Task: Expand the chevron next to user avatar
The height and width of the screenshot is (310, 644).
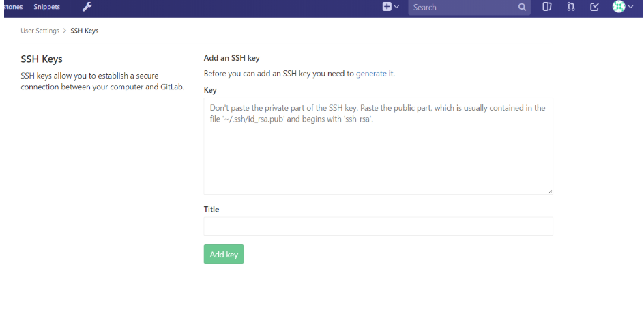Action: pyautogui.click(x=630, y=7)
